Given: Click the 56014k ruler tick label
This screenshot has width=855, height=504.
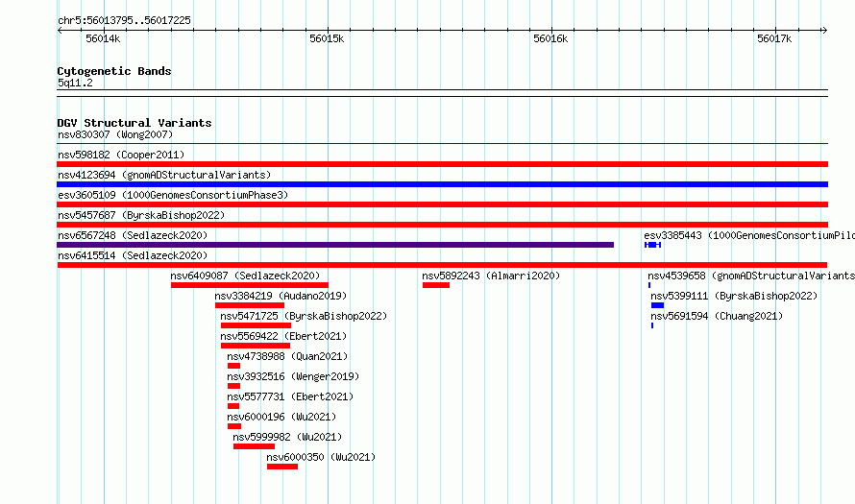Looking at the screenshot, I should click(x=103, y=38).
